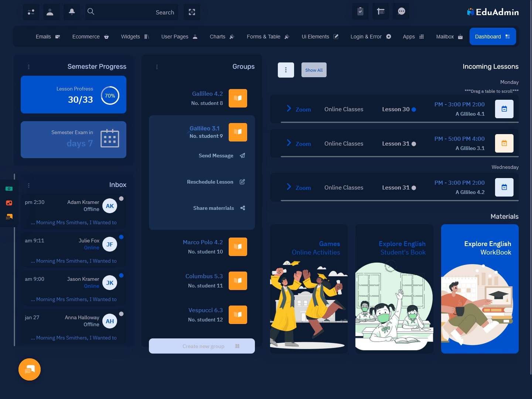This screenshot has width=532, height=399.
Task: Open the notifications bell icon
Action: pyautogui.click(x=72, y=12)
